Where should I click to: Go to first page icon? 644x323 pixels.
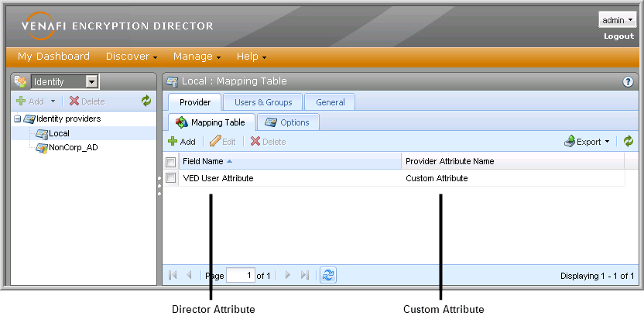point(173,275)
